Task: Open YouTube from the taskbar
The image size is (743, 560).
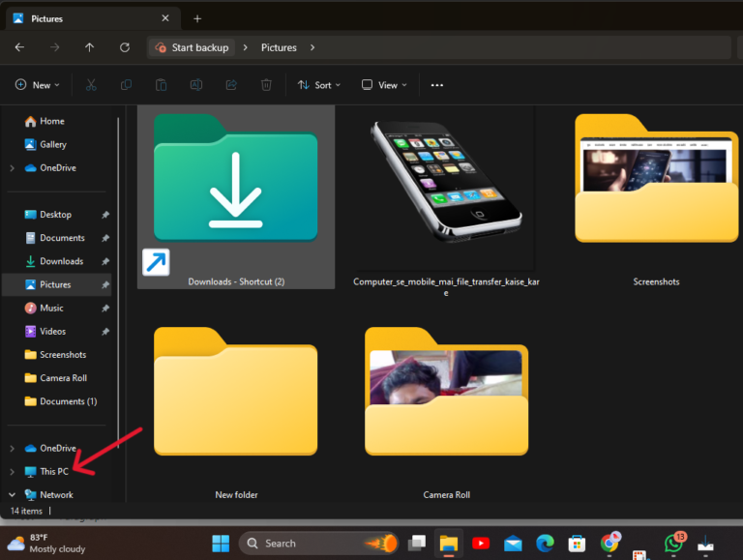Action: point(480,544)
